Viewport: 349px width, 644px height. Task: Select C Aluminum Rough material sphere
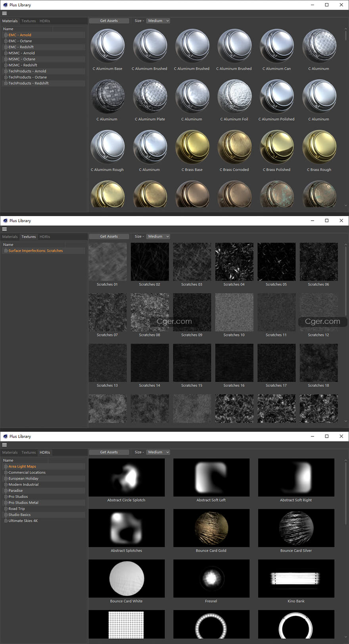point(107,147)
